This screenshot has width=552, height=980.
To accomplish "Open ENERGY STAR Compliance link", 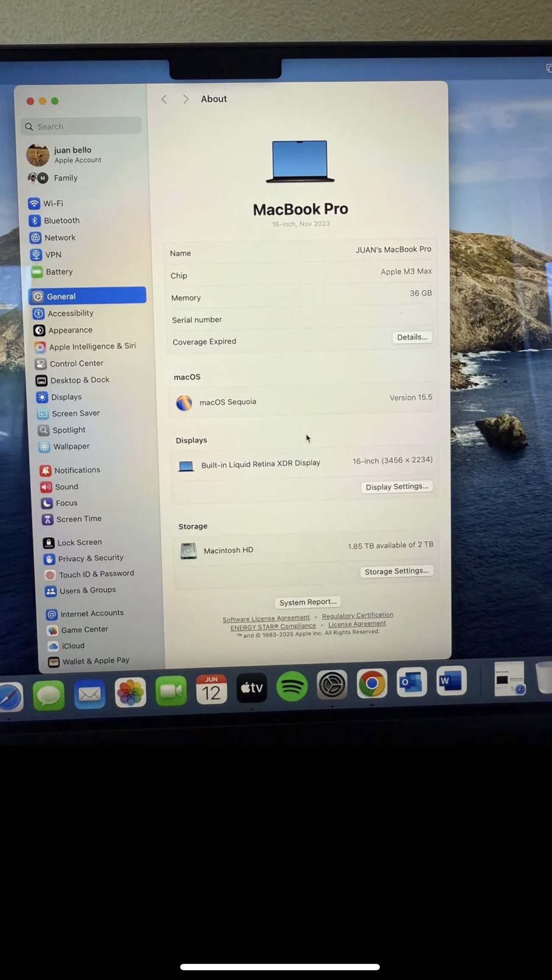I will click(x=273, y=627).
